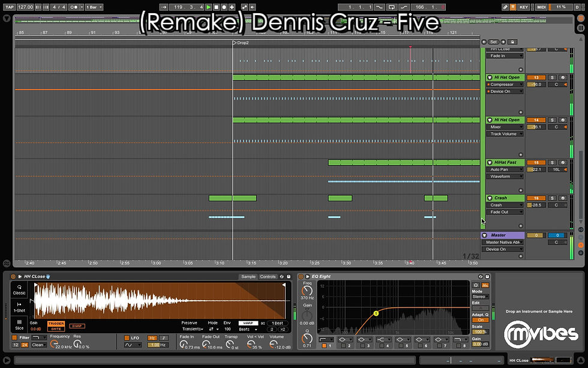Click the hot-swap icon beside HH CLose title
Screen dimensions: 588x368
(48, 276)
